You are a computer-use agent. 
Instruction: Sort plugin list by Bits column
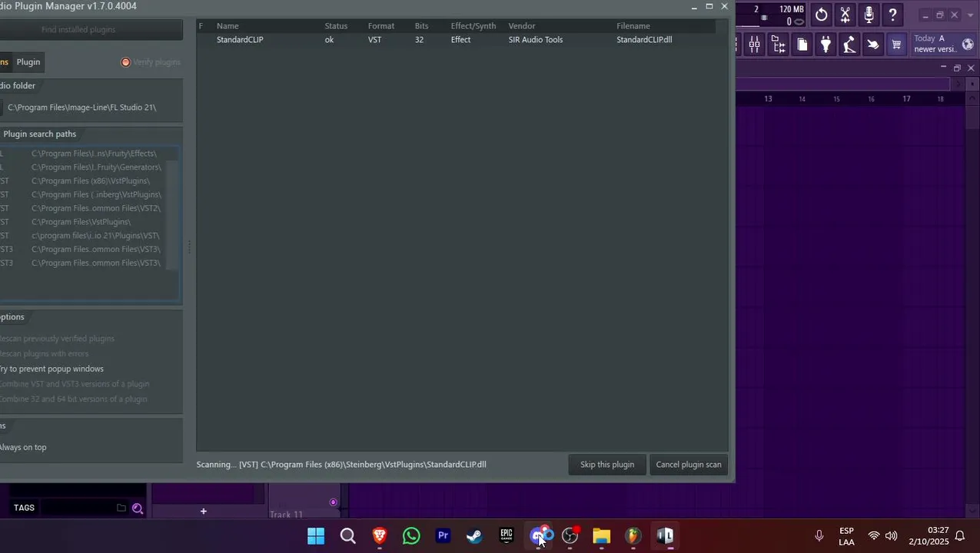point(421,26)
